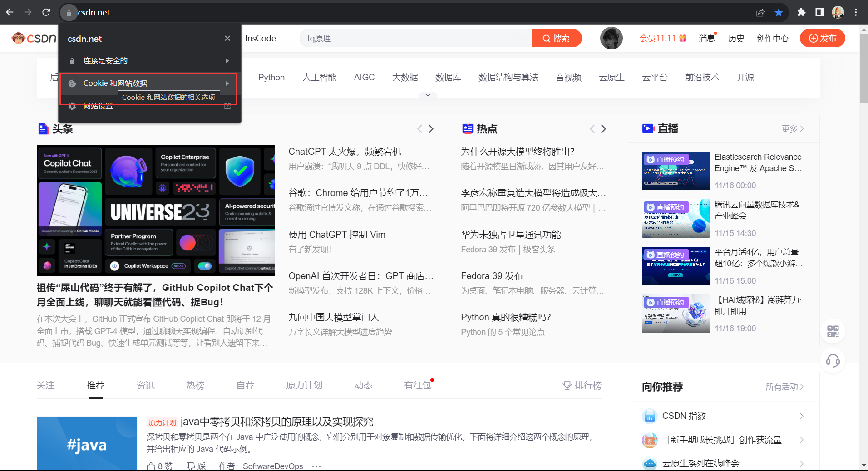Click the 8 赞 like icon
The image size is (868, 471).
pyautogui.click(x=151, y=466)
